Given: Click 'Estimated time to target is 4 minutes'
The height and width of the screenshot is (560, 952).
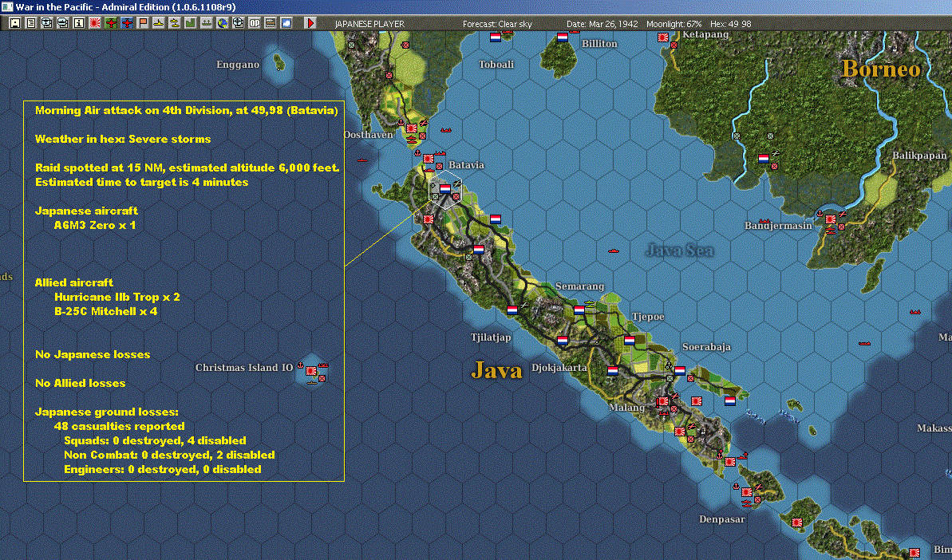Looking at the screenshot, I should pos(141,182).
